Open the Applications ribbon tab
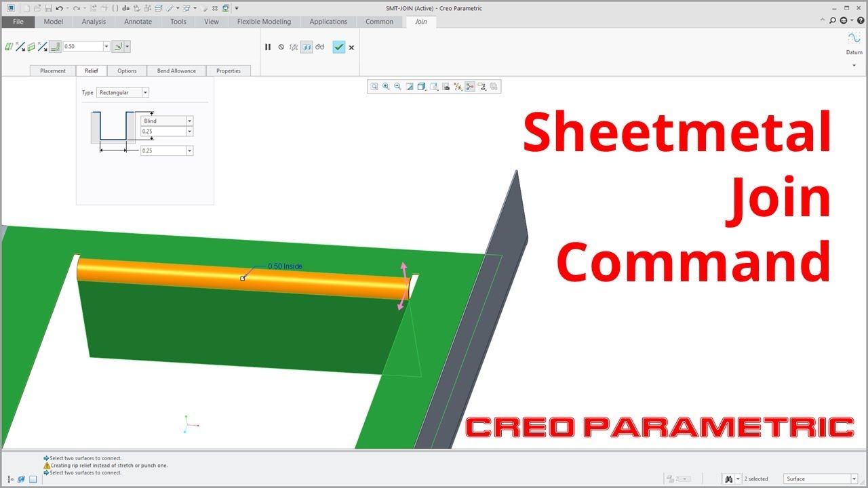Viewport: 868px width, 488px height. (x=328, y=22)
